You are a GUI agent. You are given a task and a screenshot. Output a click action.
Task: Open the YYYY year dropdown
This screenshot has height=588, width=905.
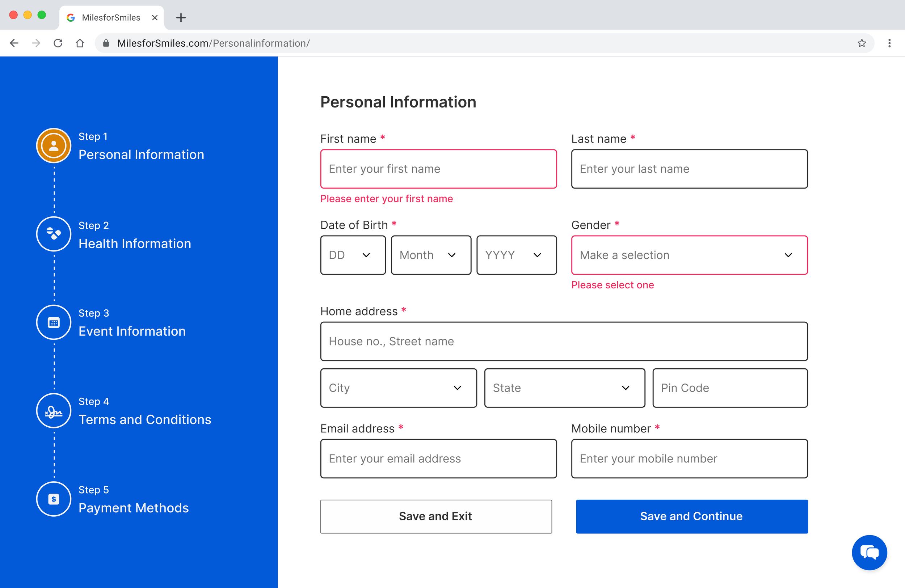point(516,255)
